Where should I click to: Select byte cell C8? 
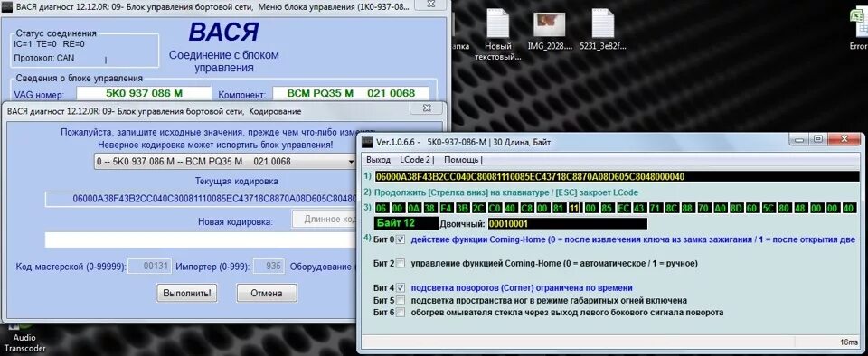pos(526,208)
